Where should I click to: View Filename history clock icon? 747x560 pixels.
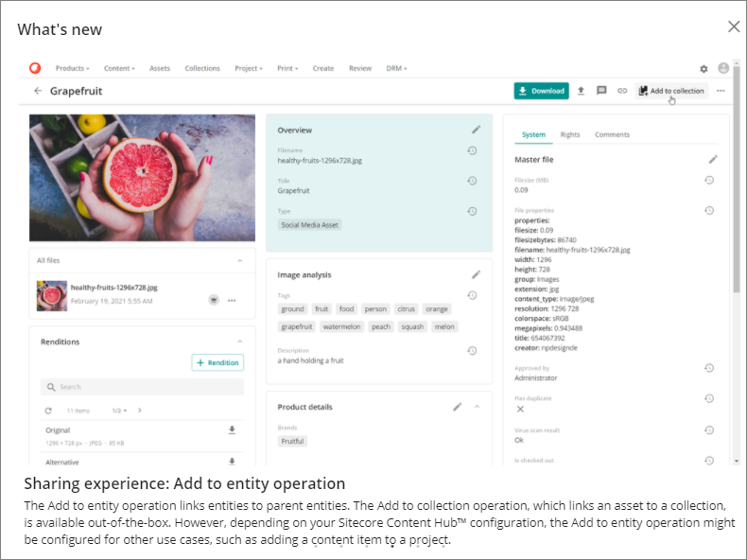point(472,150)
